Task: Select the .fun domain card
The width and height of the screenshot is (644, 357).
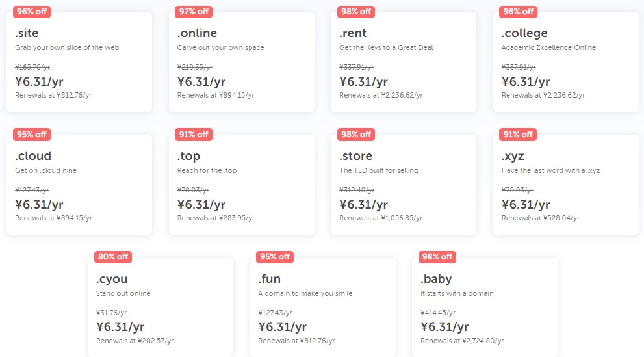Action: 322,308
